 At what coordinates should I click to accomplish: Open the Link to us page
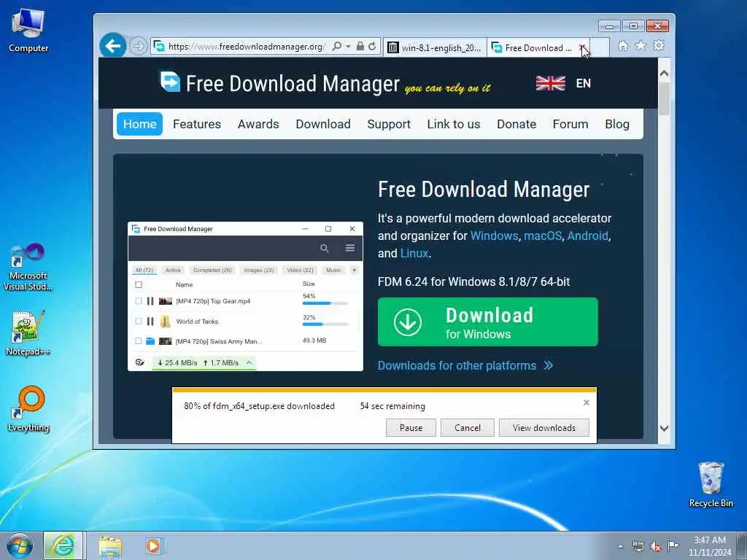454,124
